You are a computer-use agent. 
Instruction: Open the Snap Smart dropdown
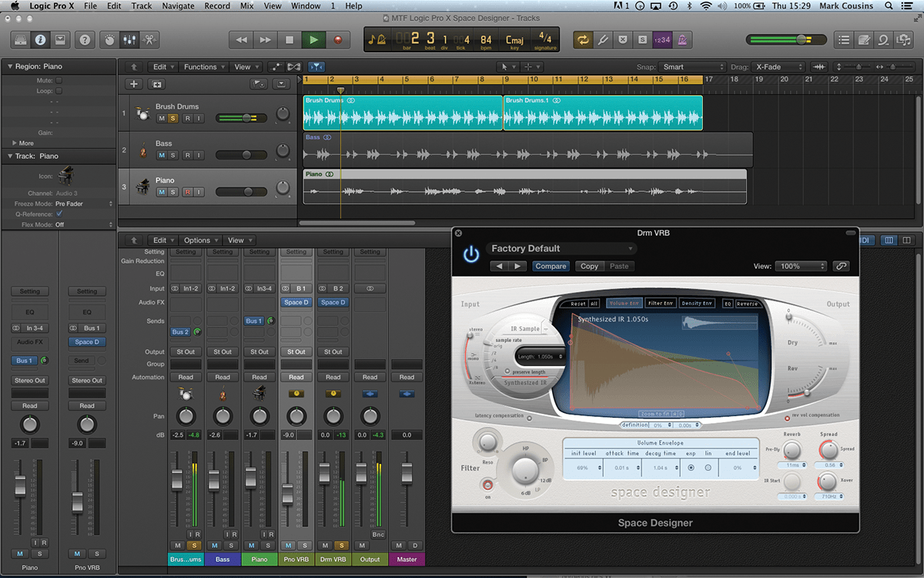(691, 67)
